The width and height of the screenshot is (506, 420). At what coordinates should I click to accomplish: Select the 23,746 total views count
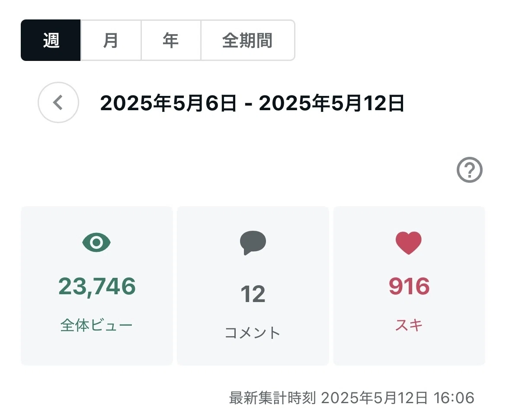pyautogui.click(x=97, y=286)
